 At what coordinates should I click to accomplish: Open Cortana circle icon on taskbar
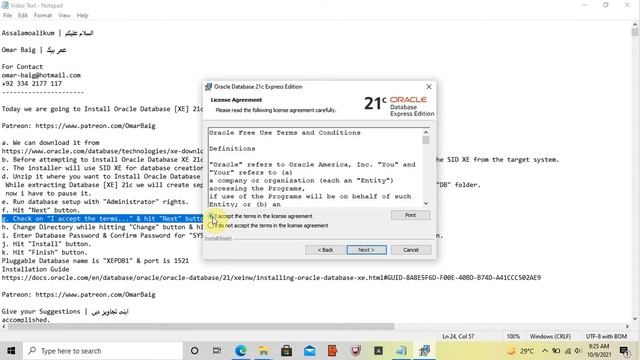pos(194,351)
